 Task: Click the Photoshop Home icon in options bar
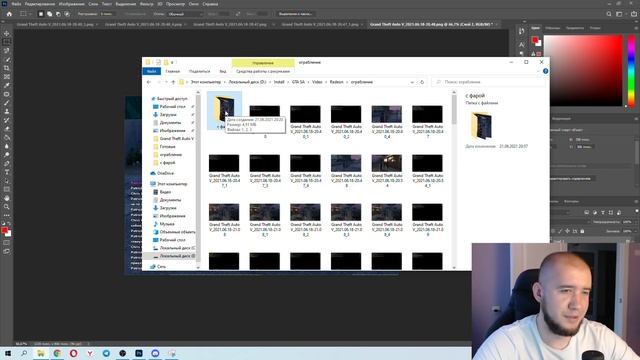click(x=9, y=14)
